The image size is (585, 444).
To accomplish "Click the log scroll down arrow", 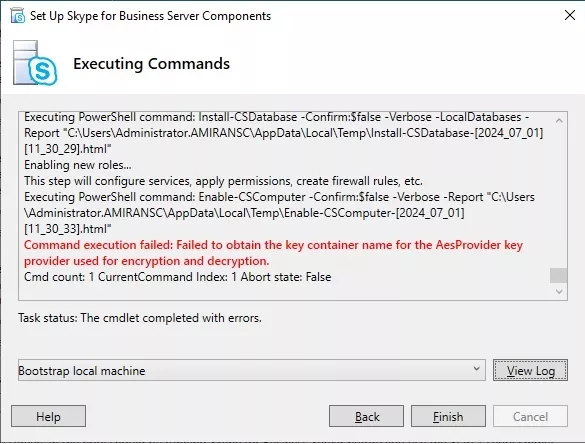I will click(x=559, y=291).
